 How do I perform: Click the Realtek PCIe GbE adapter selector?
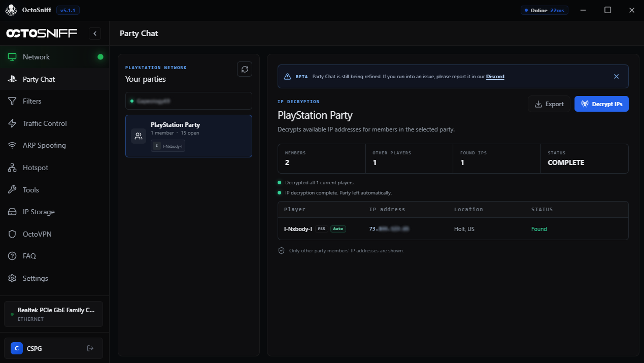click(53, 314)
